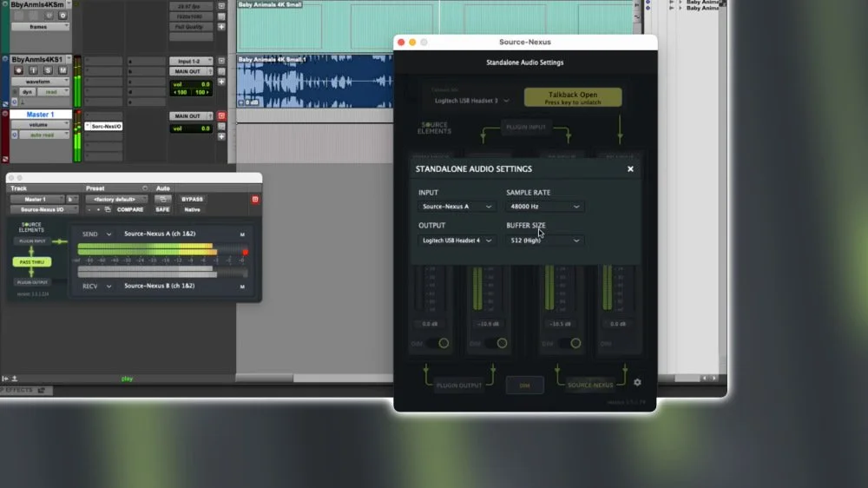868x488 pixels.
Task: Open the BbyAnmls4KSm track name dropdown arrow
Action: click(x=69, y=4)
